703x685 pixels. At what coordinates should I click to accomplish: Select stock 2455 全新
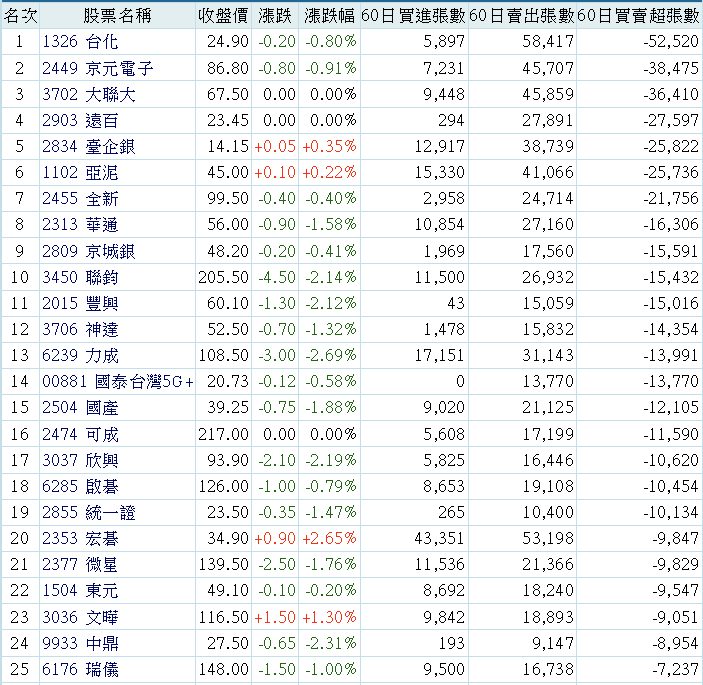click(x=80, y=198)
